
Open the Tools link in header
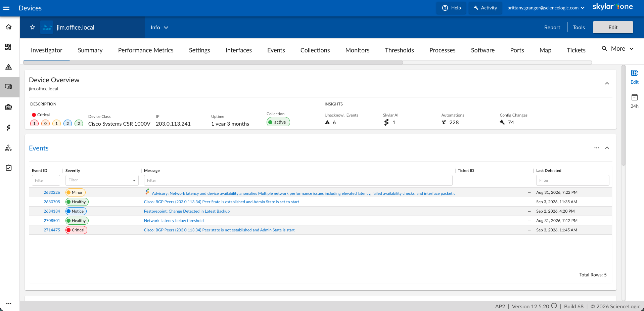579,28
